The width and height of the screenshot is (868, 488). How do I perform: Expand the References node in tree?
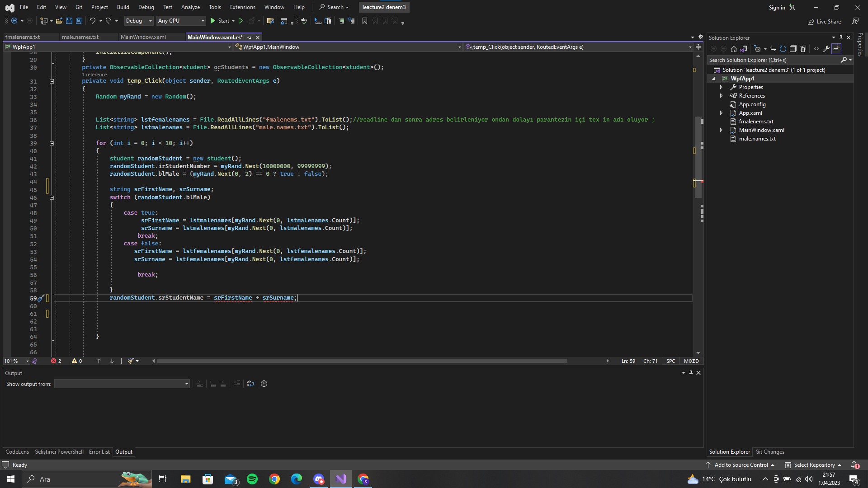pyautogui.click(x=721, y=96)
